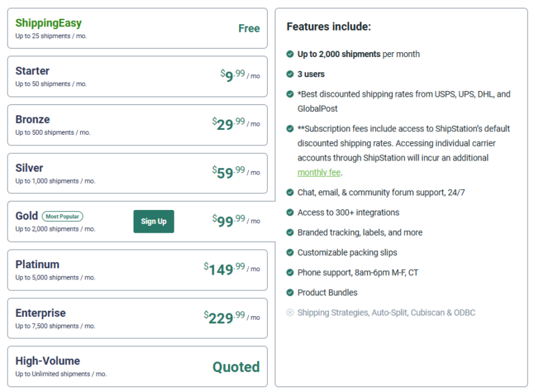Open the High-Volume quoted plan

click(x=137, y=366)
